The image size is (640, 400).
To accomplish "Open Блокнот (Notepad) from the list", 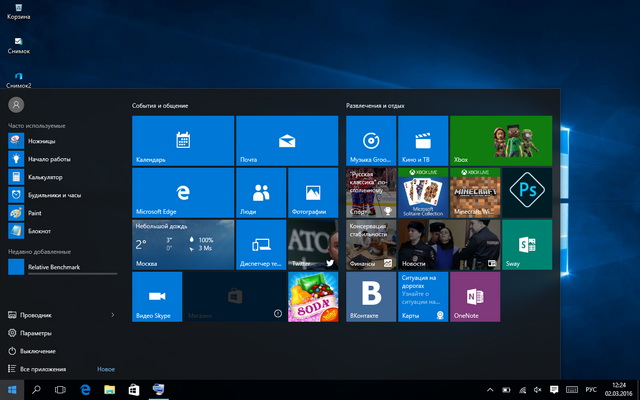I will point(62,231).
